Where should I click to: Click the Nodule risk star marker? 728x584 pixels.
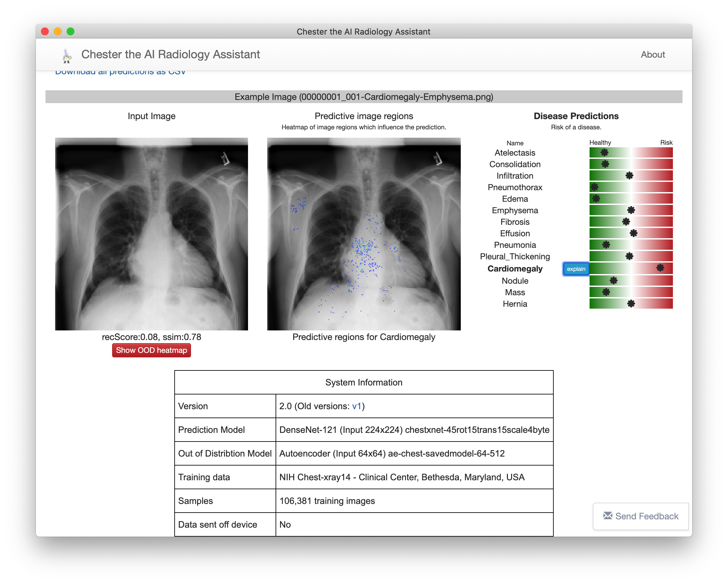point(614,280)
